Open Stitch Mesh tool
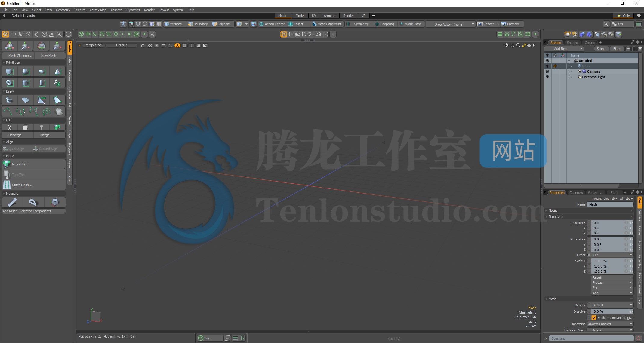 (x=34, y=185)
